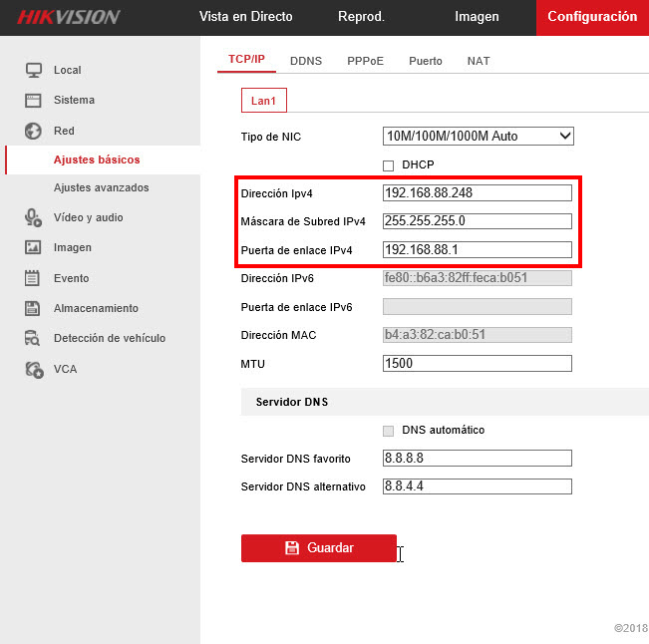Enable the DHCP checkbox
The width and height of the screenshot is (649, 644).
click(x=388, y=165)
